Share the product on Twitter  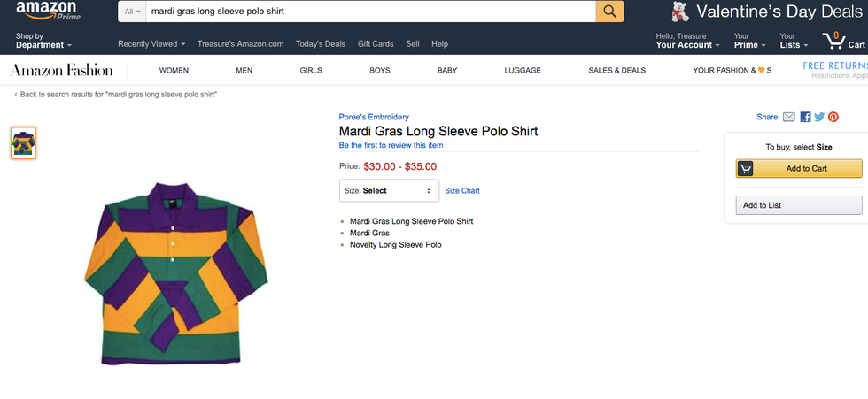[819, 117]
